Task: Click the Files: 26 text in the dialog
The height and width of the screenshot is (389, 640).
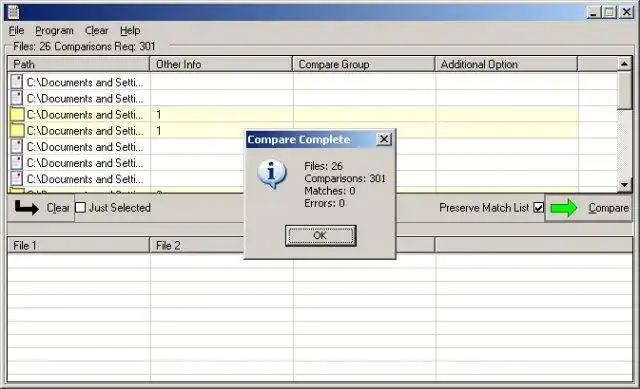Action: click(x=323, y=166)
